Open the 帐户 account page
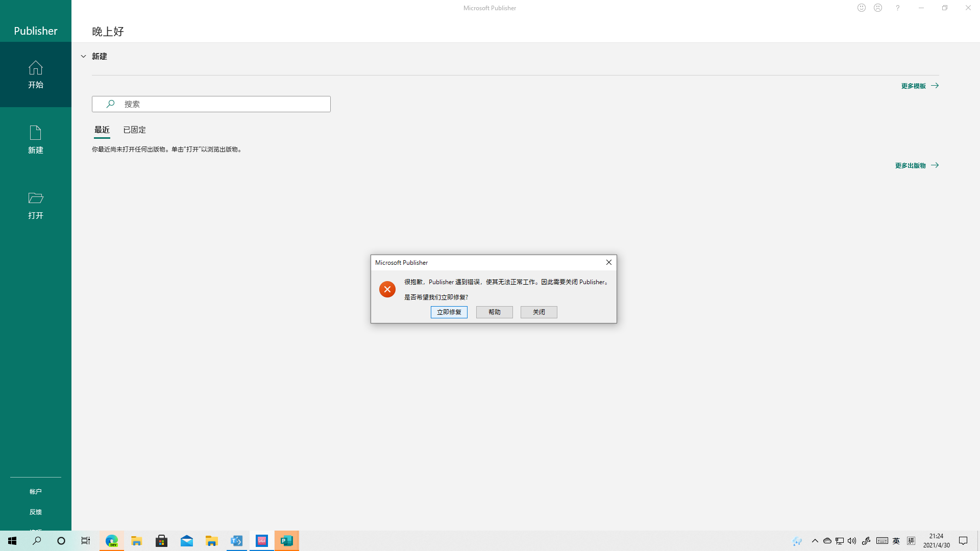The height and width of the screenshot is (551, 980). [x=36, y=491]
